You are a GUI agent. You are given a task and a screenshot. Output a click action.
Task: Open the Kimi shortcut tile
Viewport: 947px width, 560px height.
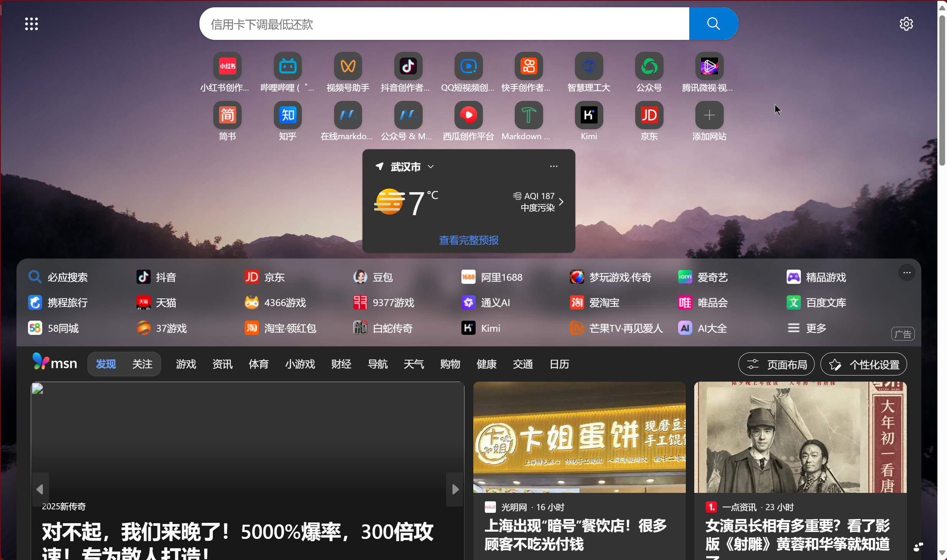589,115
